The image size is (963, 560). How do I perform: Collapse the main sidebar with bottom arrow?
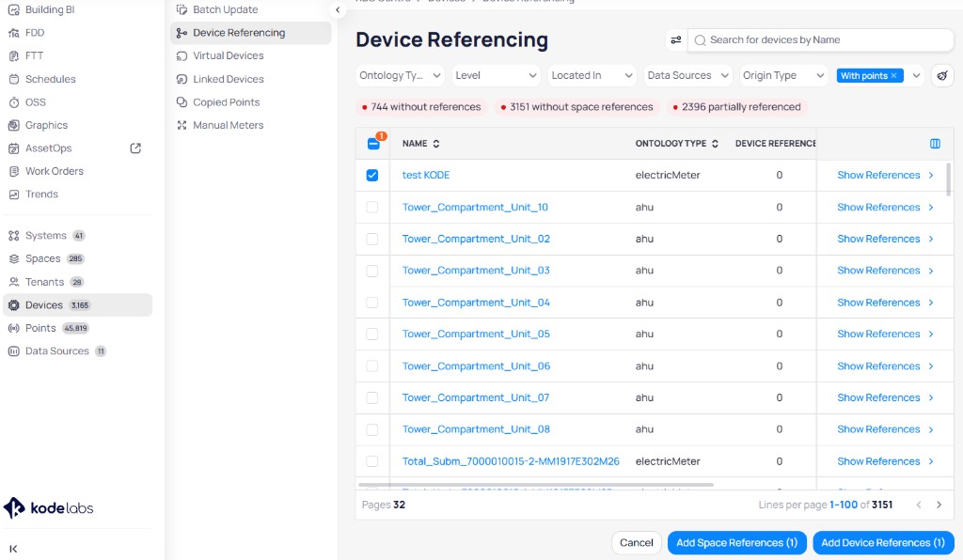click(13, 549)
